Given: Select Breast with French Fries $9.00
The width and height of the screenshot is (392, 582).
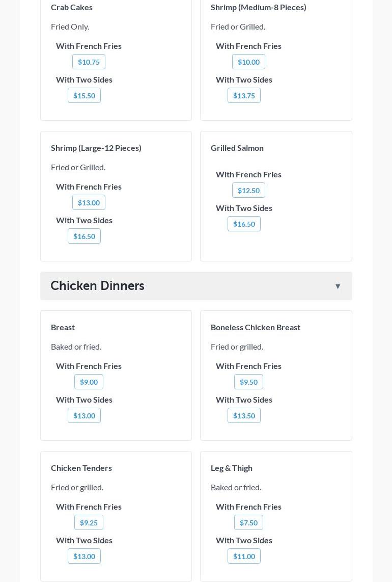Looking at the screenshot, I should coord(89,382).
